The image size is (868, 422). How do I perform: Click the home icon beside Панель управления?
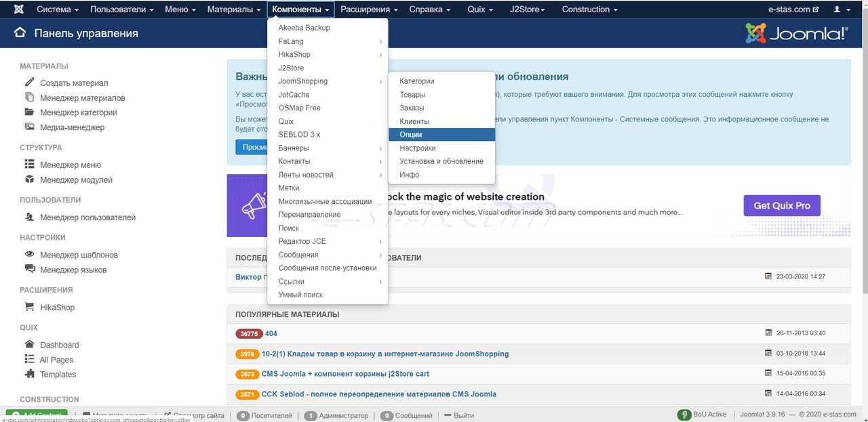click(x=20, y=33)
